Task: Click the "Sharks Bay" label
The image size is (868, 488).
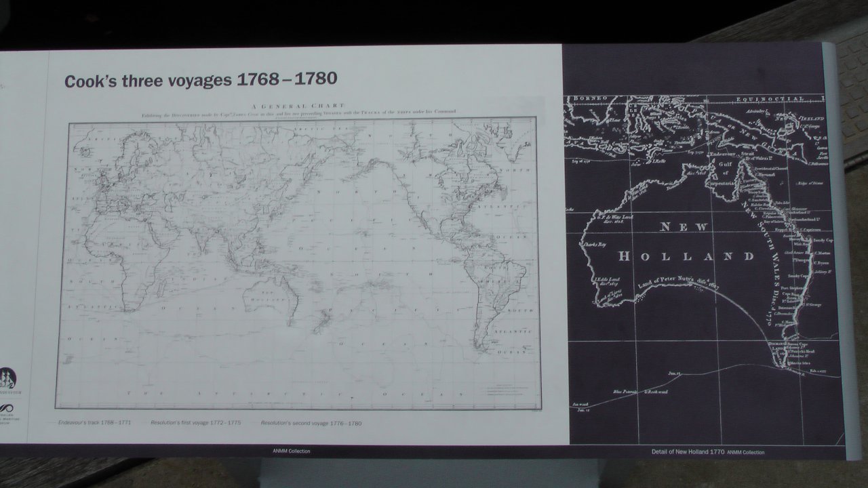Action: (x=593, y=245)
